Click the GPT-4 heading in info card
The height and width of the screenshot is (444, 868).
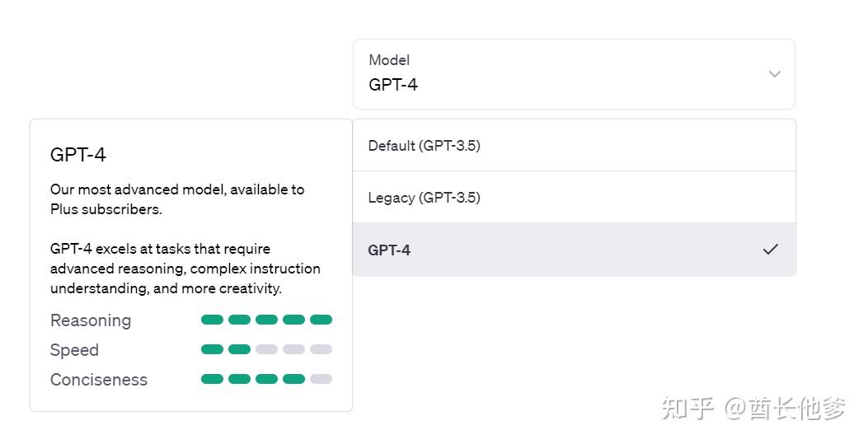coord(78,155)
